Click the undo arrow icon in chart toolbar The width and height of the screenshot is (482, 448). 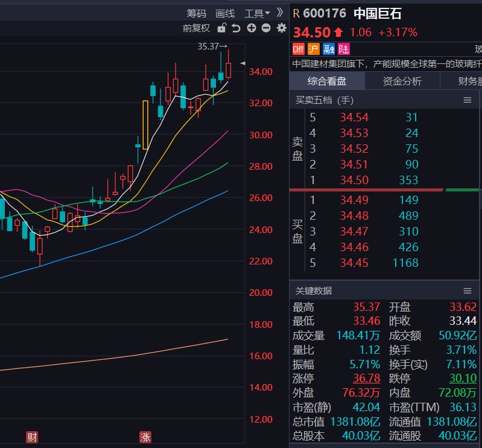coord(236,28)
